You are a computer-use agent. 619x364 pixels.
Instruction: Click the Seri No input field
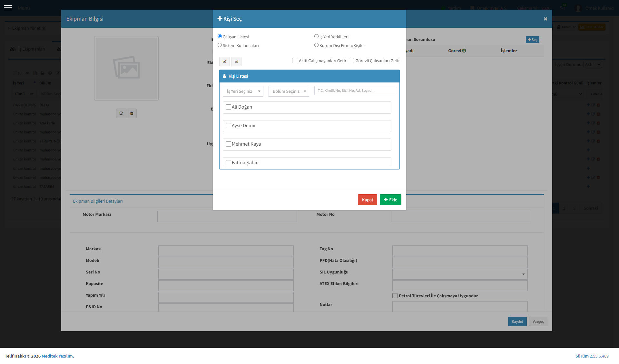(226, 274)
